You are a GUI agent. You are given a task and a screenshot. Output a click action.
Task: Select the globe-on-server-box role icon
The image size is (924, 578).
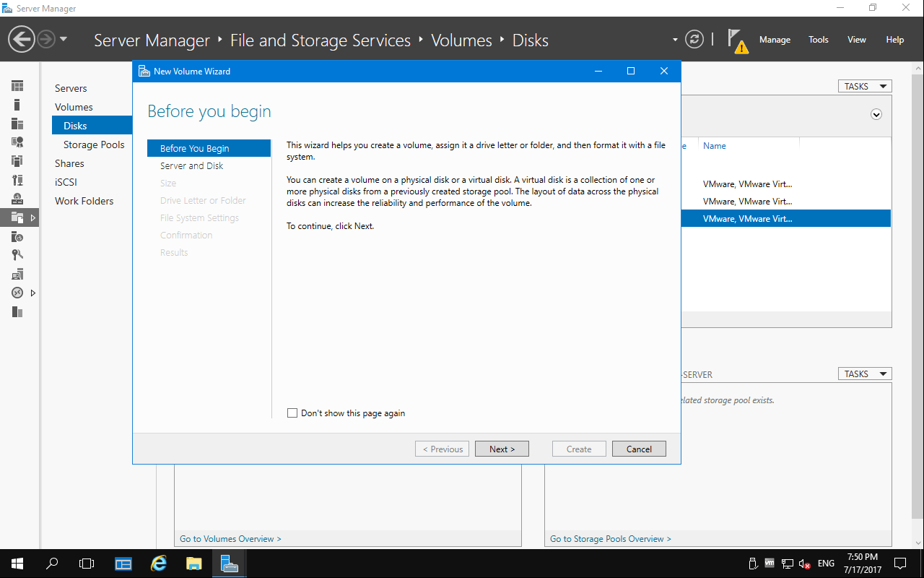(17, 199)
